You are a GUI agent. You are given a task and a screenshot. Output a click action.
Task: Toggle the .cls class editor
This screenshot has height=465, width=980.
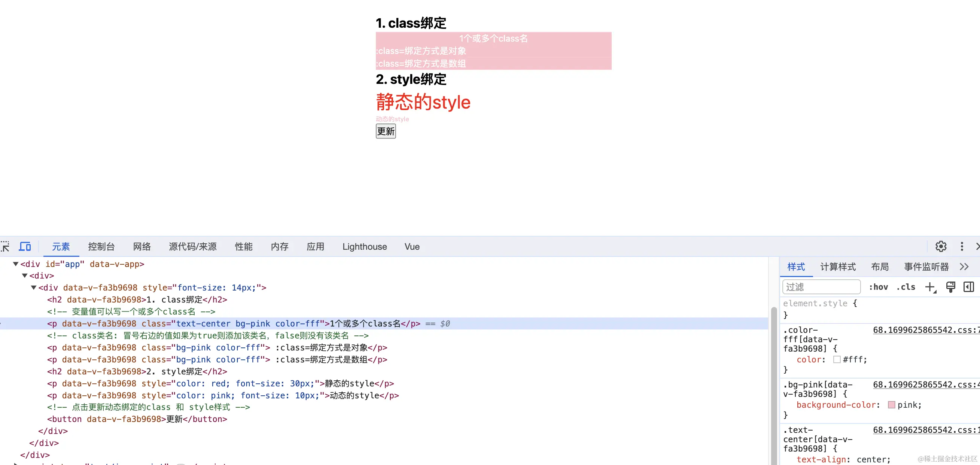(x=906, y=287)
